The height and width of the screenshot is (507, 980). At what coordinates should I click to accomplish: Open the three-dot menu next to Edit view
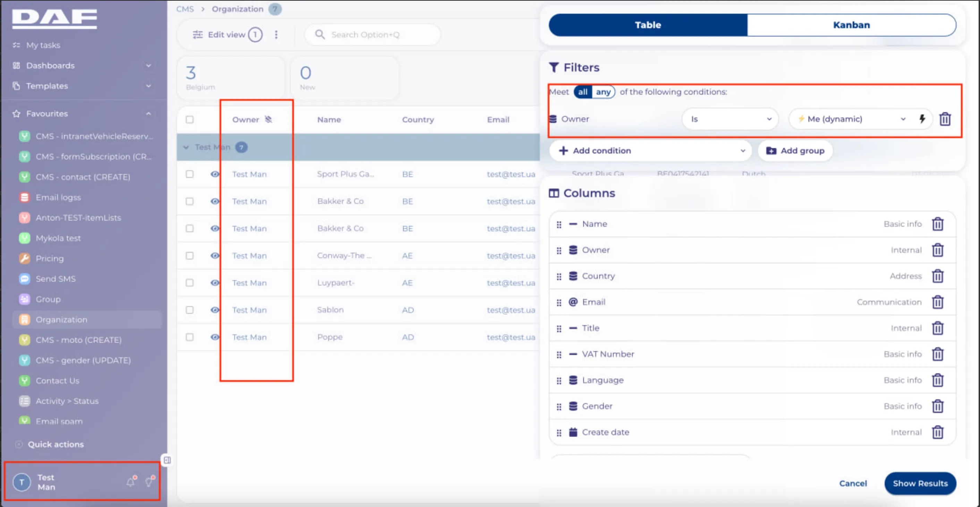(x=276, y=35)
